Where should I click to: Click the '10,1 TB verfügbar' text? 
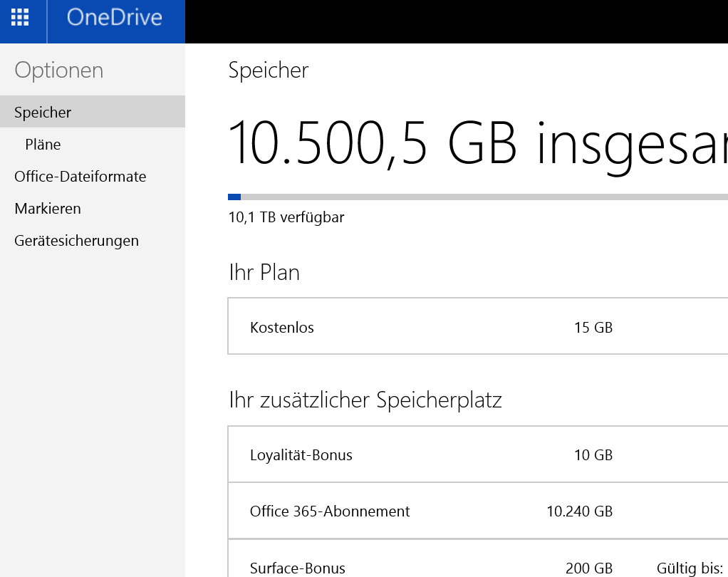pos(286,217)
